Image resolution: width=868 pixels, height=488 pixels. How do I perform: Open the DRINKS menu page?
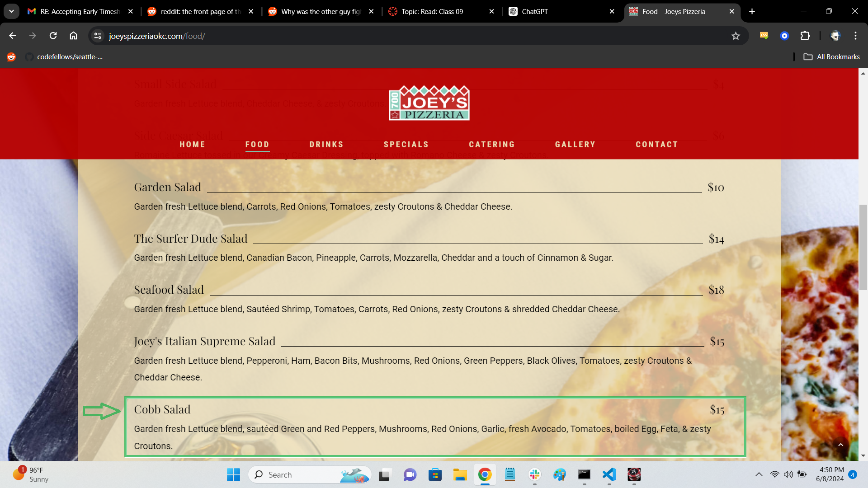point(326,145)
